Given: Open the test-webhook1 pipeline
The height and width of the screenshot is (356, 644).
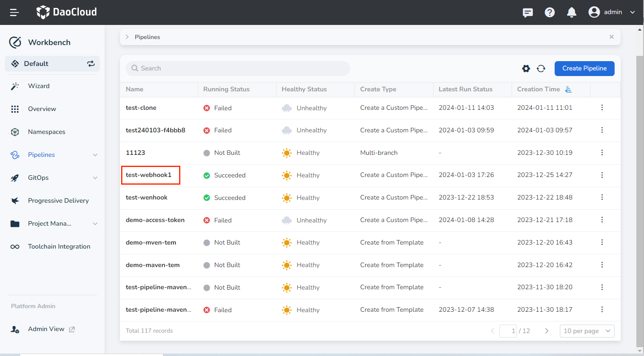Looking at the screenshot, I should pyautogui.click(x=149, y=175).
